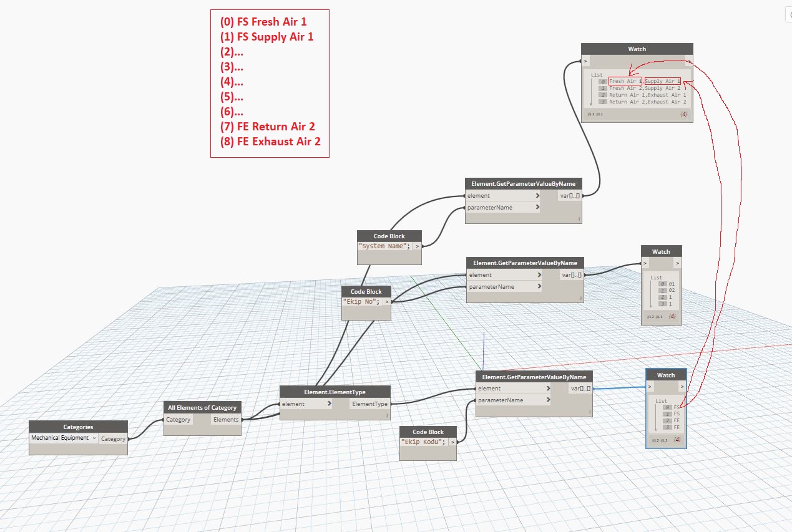Click output port of the FS/FE Watch

click(x=682, y=387)
